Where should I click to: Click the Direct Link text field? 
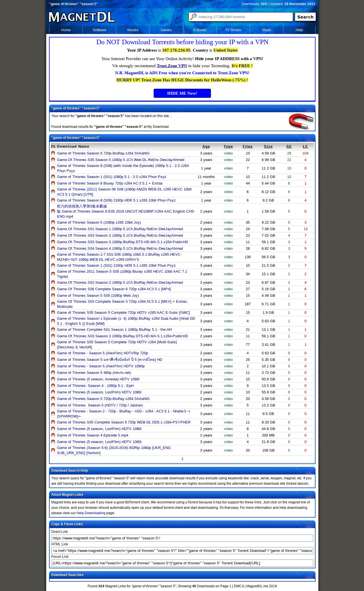(x=182, y=538)
